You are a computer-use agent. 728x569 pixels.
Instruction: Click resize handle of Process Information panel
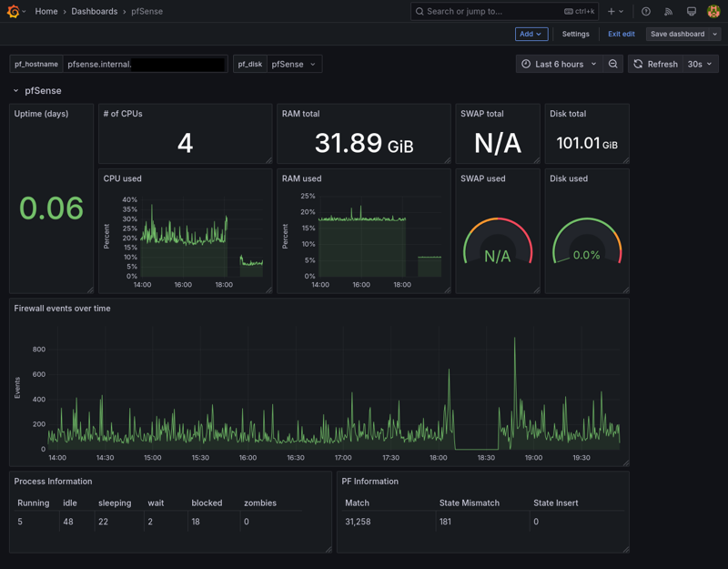329,549
